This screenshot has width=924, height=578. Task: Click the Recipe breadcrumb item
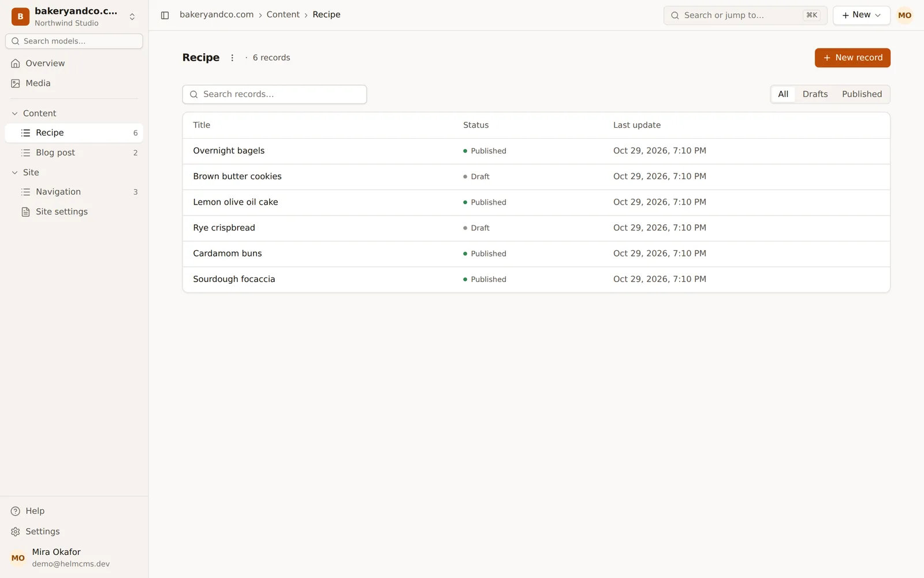click(x=326, y=15)
